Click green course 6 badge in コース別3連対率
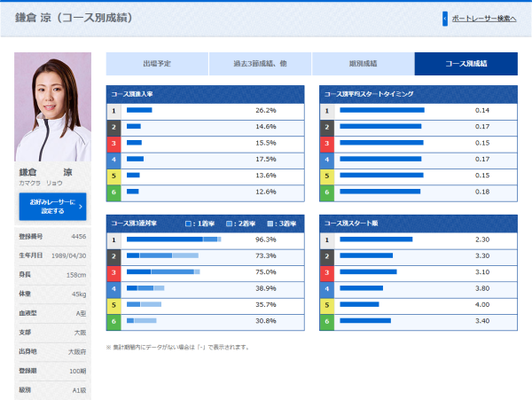This screenshot has height=400, width=532. pos(113,322)
